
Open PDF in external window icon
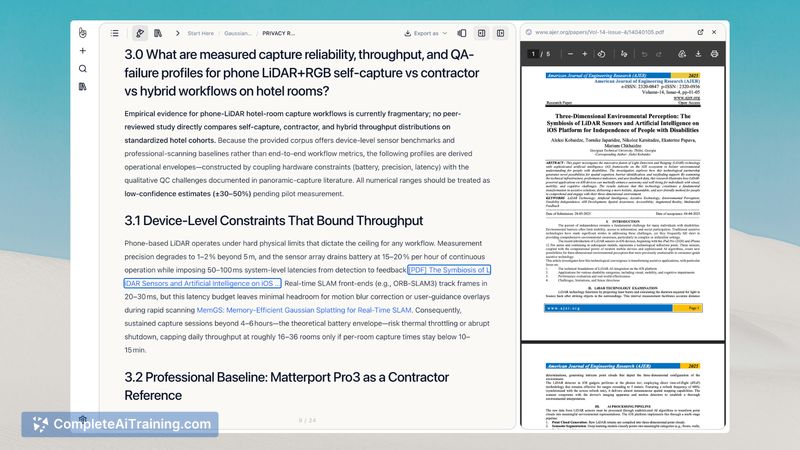[x=701, y=32]
